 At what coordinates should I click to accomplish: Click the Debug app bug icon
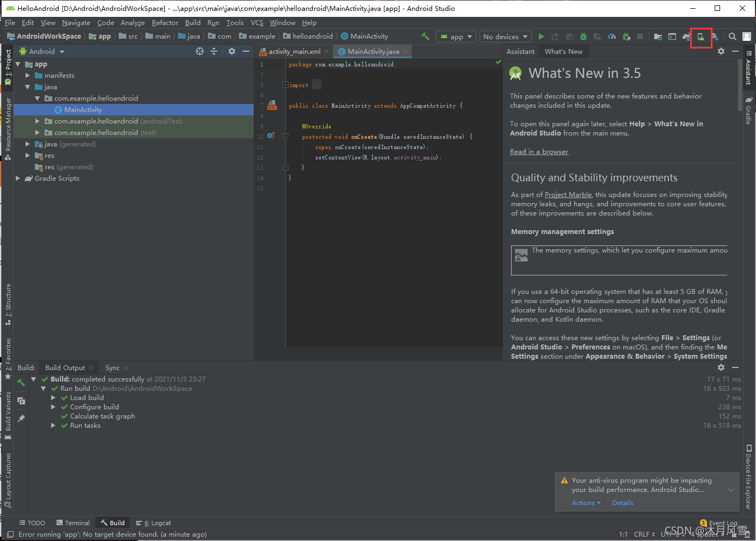click(583, 36)
